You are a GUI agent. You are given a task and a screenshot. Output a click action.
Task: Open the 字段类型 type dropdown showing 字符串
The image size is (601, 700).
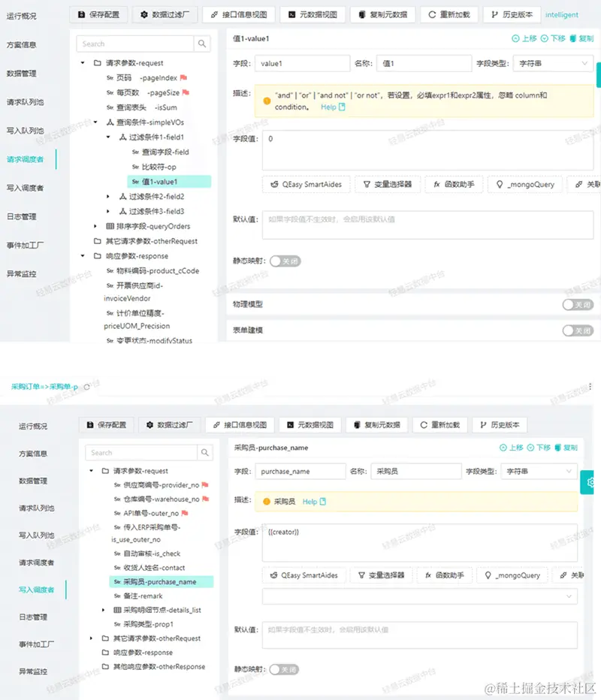tap(553, 63)
